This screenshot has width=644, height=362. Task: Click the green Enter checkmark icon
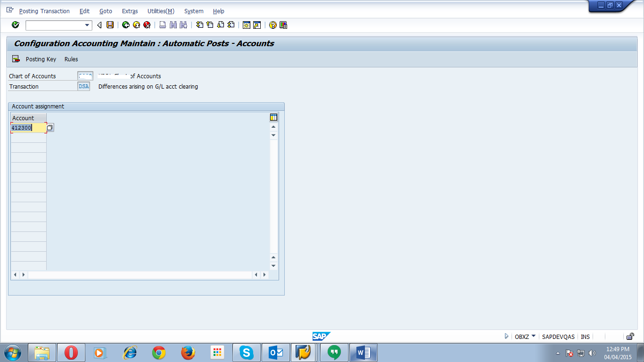[14, 25]
